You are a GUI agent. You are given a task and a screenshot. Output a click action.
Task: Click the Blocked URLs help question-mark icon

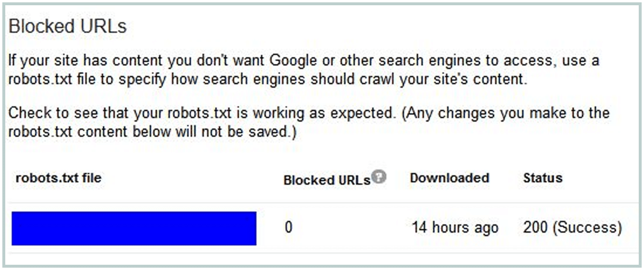click(379, 176)
